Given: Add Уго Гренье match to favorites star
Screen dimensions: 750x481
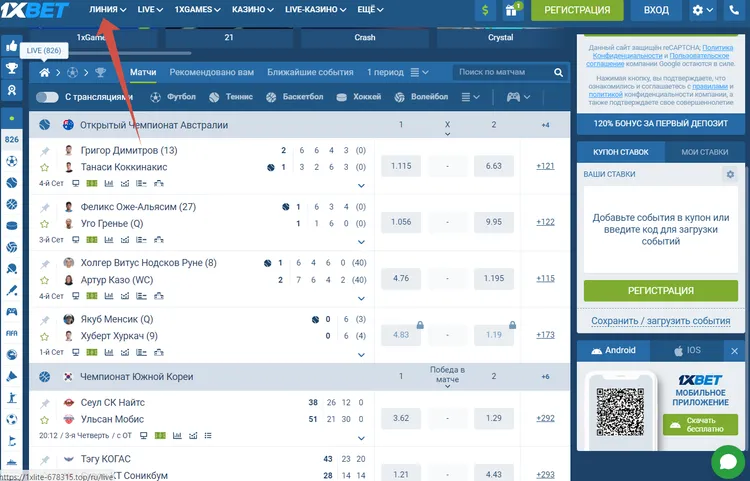Looking at the screenshot, I should (44, 224).
